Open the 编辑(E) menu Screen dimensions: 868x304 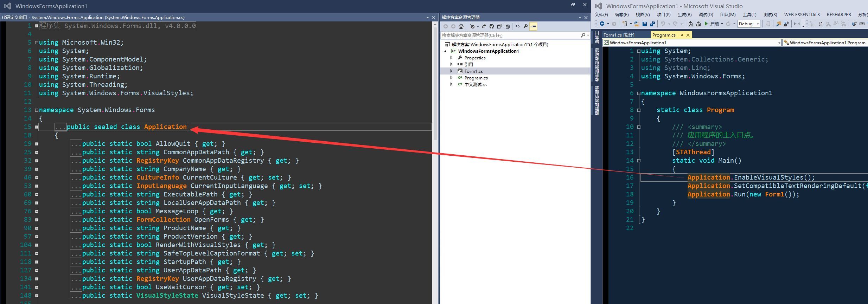coord(622,14)
